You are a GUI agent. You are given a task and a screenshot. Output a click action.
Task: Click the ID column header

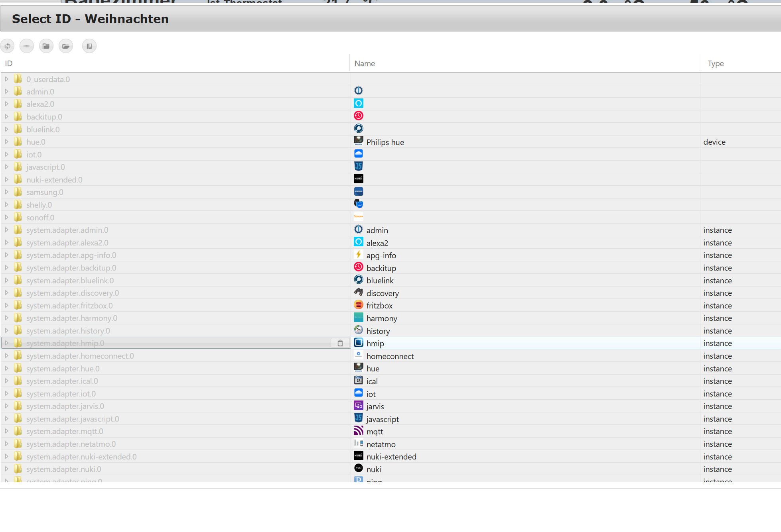9,63
